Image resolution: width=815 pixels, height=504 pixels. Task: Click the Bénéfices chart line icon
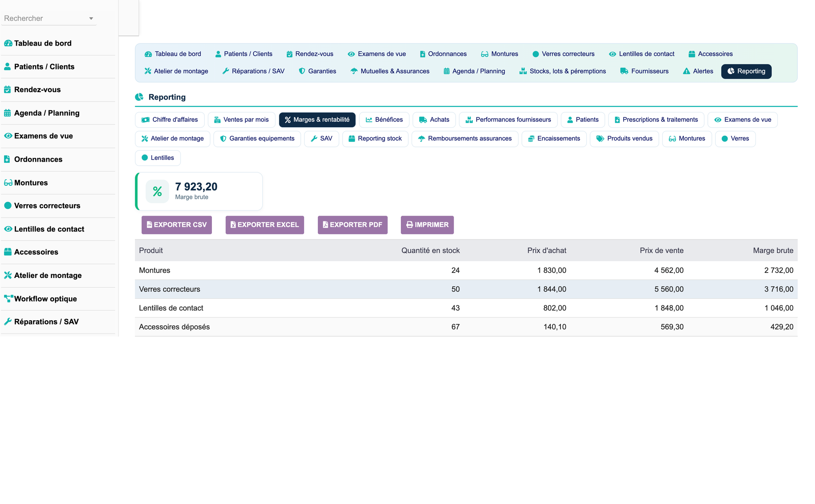(x=369, y=120)
